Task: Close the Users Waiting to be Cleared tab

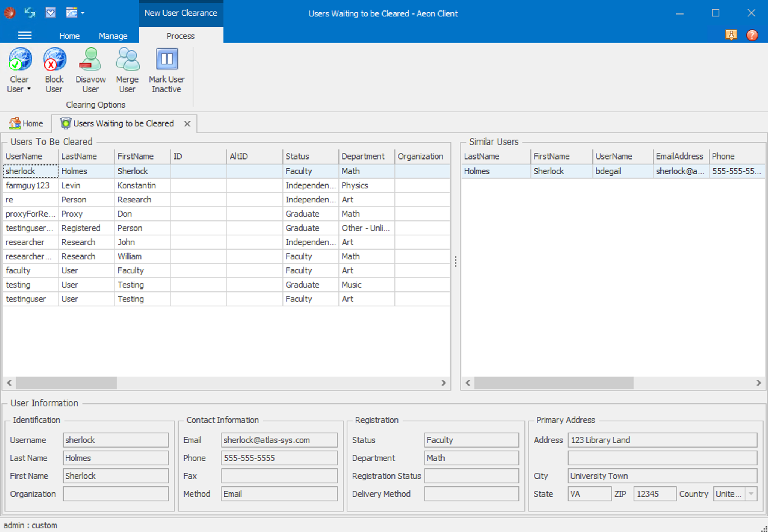Action: coord(187,124)
